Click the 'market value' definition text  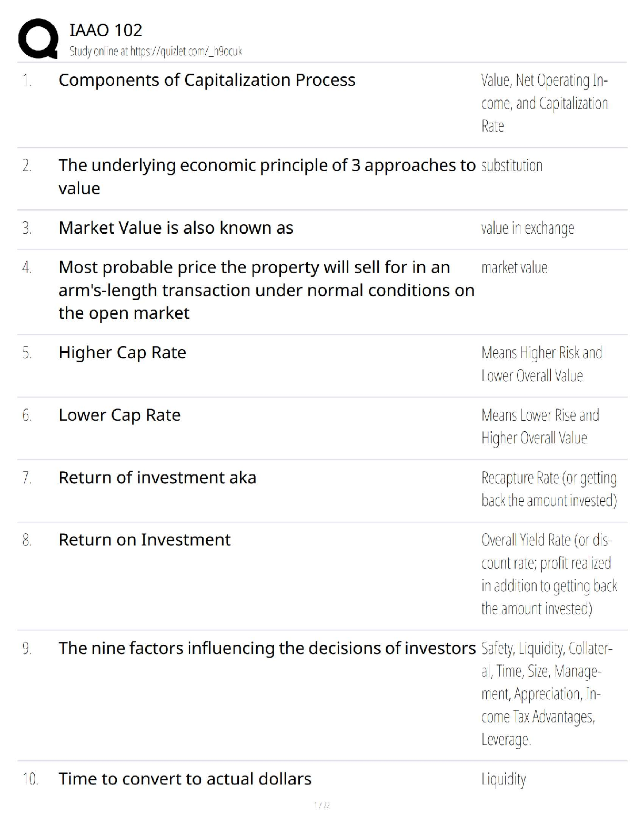point(514,267)
